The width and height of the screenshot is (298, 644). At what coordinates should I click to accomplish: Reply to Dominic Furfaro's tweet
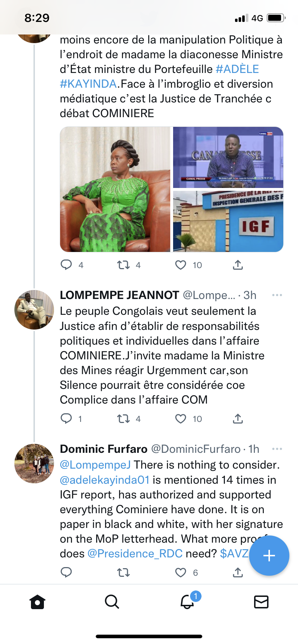pos(66,572)
